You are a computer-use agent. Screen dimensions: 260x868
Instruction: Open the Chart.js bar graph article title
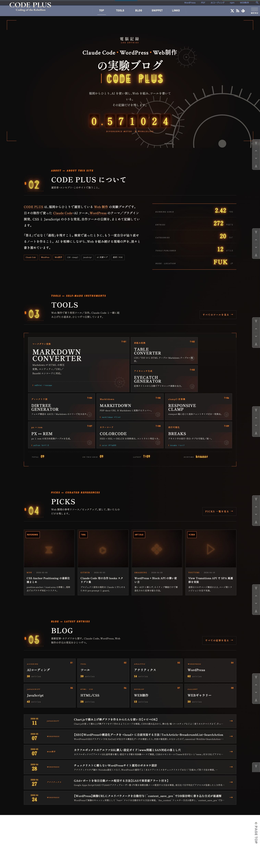point(116,719)
